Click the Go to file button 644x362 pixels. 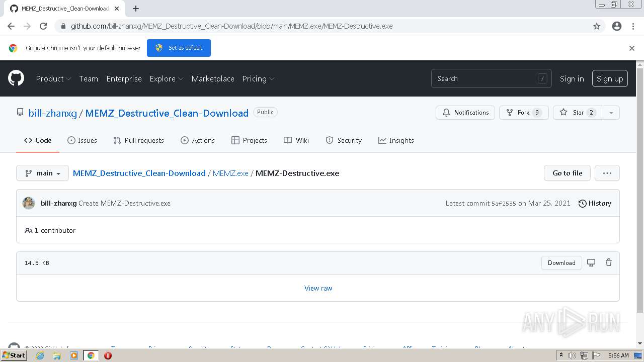click(x=567, y=173)
